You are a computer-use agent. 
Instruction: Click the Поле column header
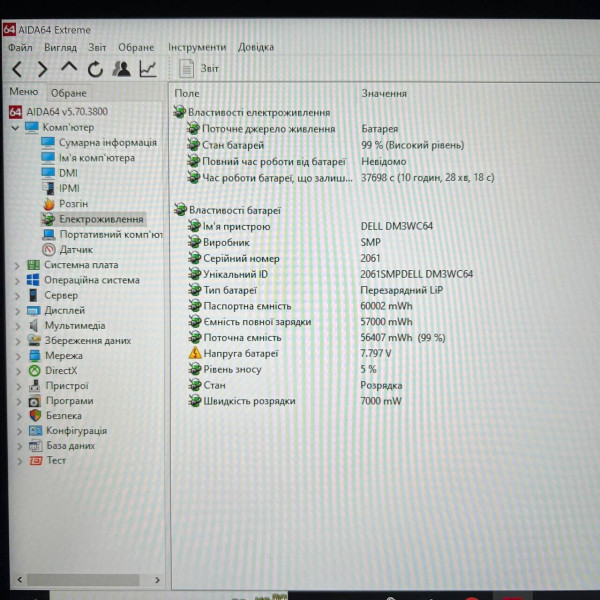pos(187,93)
